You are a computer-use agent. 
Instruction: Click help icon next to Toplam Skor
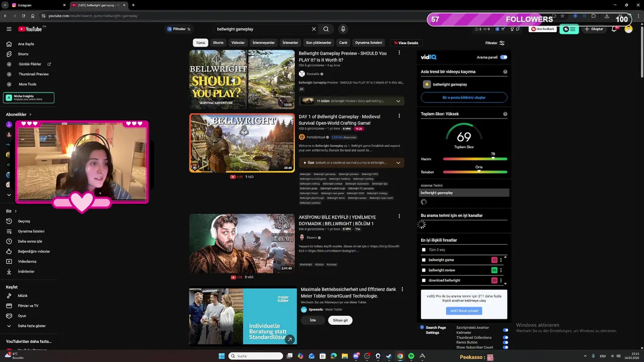tap(505, 114)
